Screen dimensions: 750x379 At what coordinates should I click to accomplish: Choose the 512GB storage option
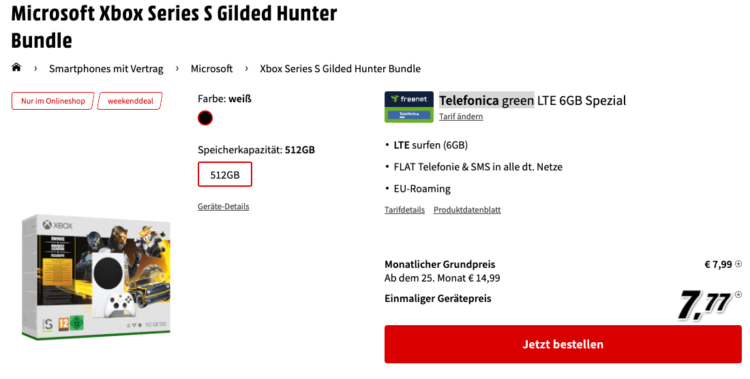(225, 175)
